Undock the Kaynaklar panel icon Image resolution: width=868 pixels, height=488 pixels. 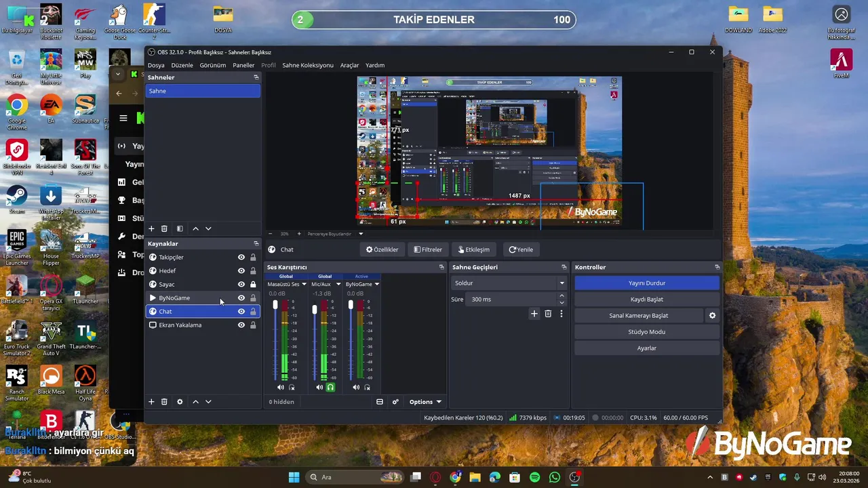click(256, 243)
